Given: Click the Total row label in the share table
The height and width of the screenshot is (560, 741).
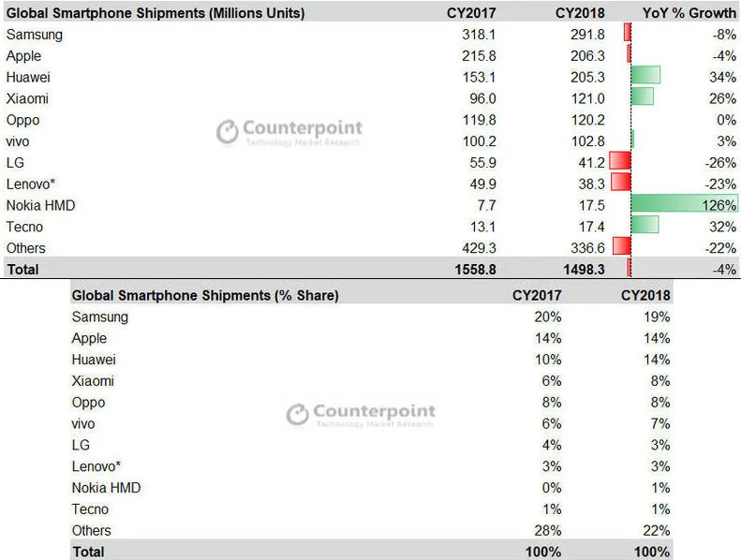Looking at the screenshot, I should 88,552.
